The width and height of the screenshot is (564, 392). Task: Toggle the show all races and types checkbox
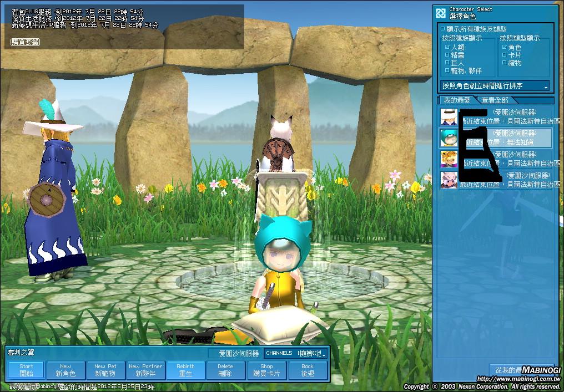tap(442, 28)
